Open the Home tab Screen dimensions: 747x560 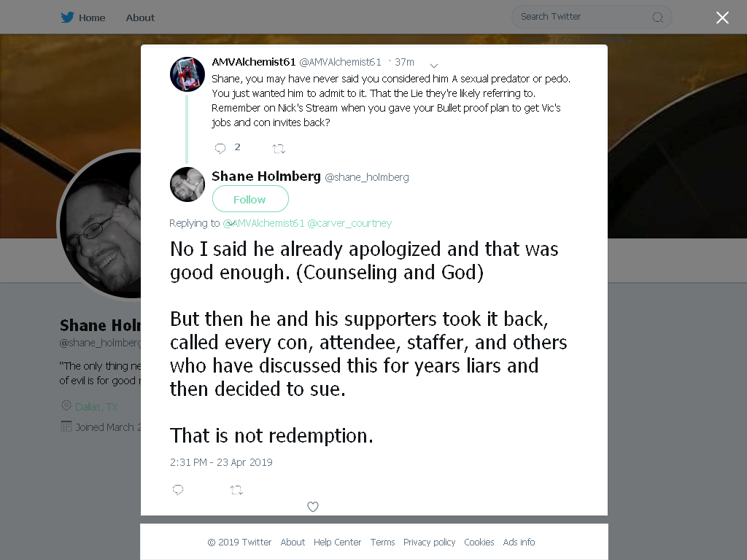[91, 17]
